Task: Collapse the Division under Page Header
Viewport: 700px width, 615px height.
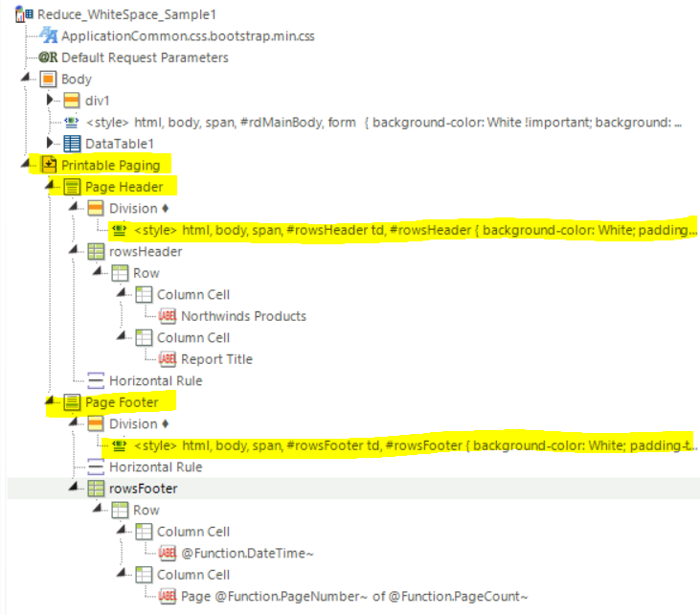Action: pyautogui.click(x=74, y=207)
